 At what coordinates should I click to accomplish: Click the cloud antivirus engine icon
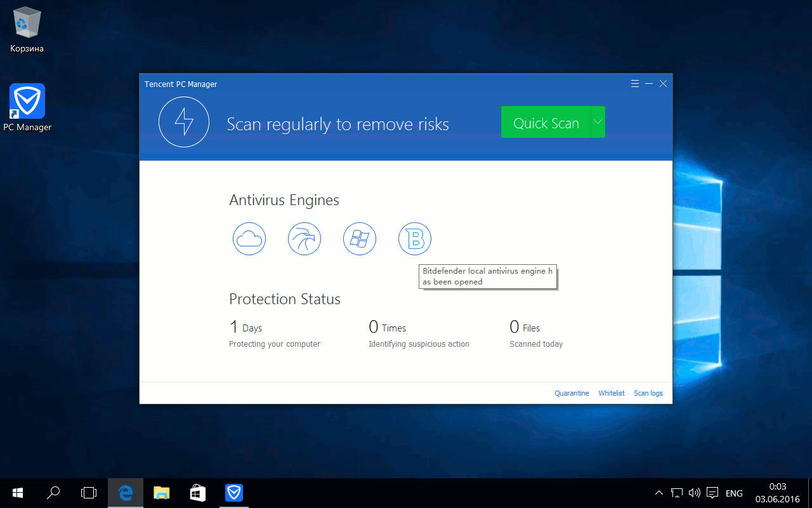click(249, 239)
